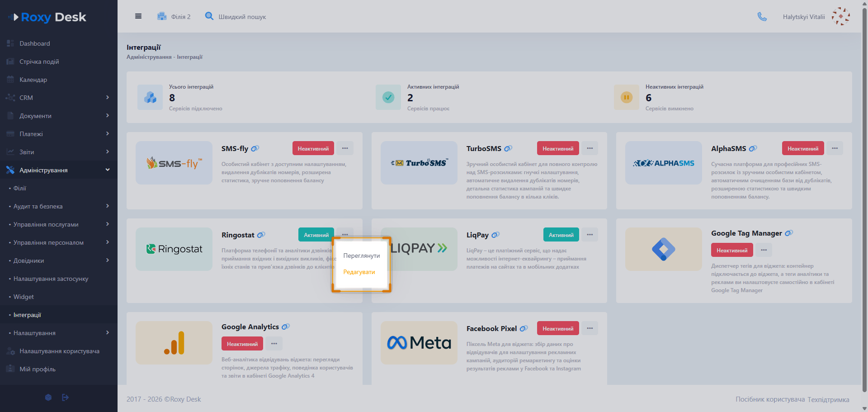868x412 pixels.
Task: Expand Управління персоналом submenu
Action: coord(59,242)
